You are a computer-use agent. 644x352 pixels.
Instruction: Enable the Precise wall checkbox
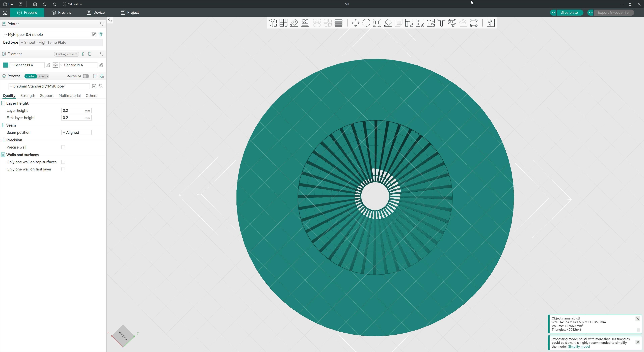[63, 147]
